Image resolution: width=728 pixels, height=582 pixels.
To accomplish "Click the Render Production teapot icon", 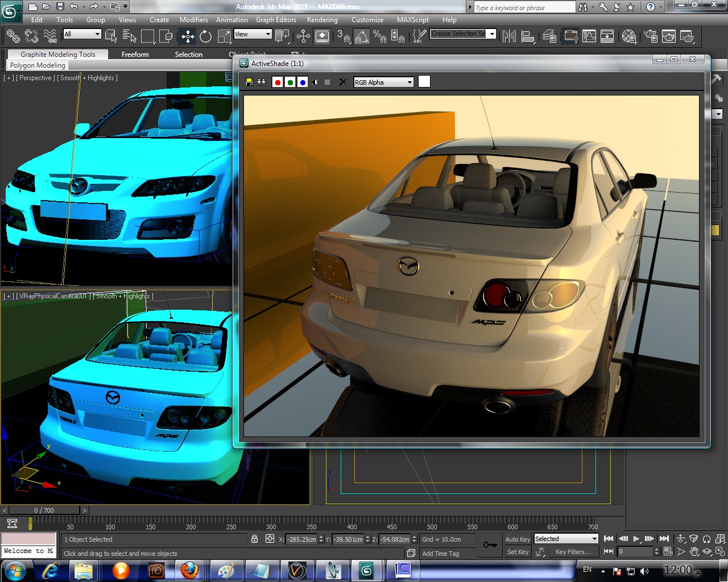I will pyautogui.click(x=687, y=36).
